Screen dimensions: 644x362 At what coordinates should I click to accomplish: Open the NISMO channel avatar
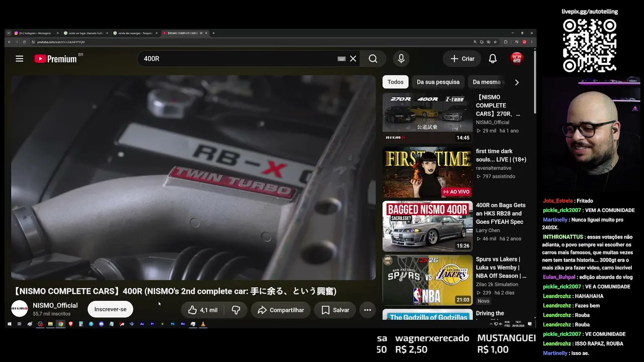point(20,309)
